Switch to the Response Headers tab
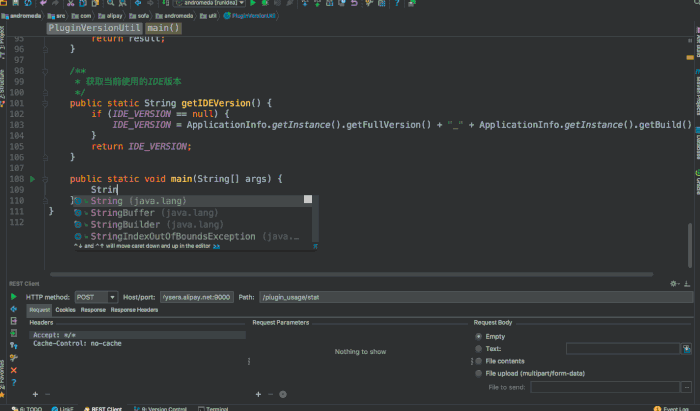 click(133, 310)
